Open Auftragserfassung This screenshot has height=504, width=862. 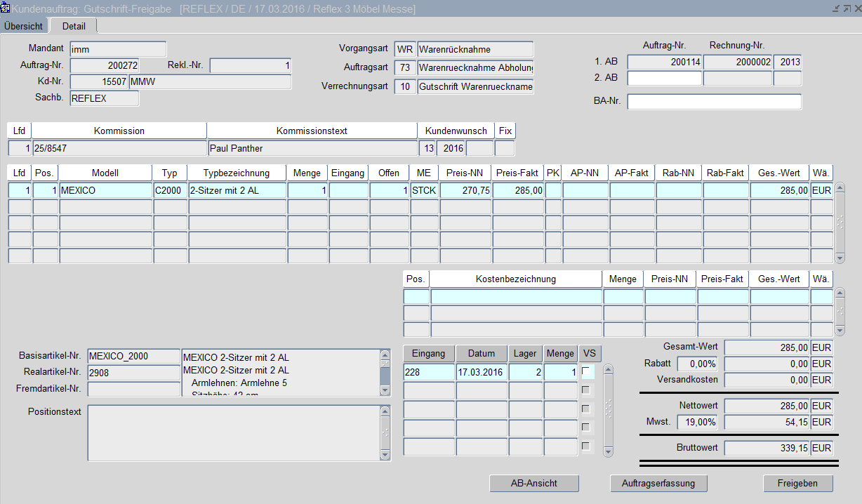point(658,483)
